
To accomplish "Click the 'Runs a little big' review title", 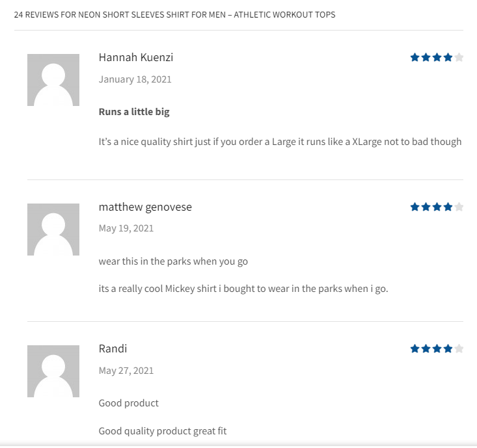I will [x=134, y=112].
